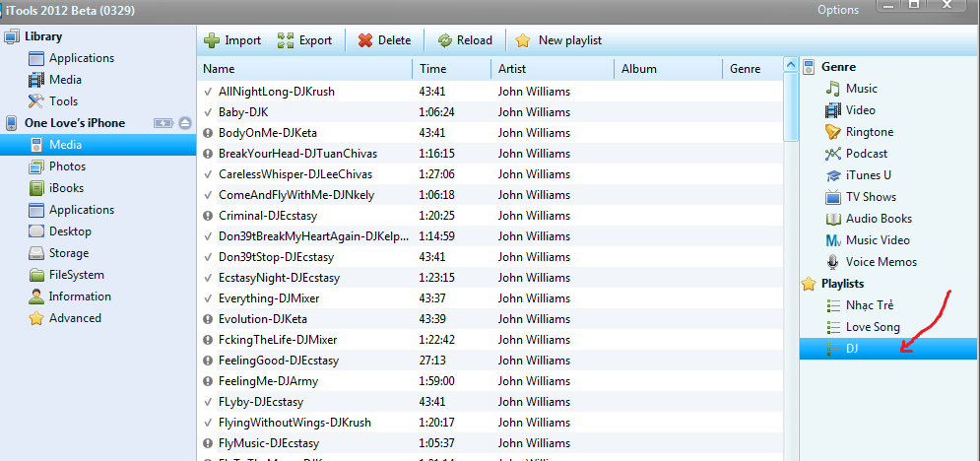Select the Music note genre icon
This screenshot has height=461, width=980.
pyautogui.click(x=832, y=89)
